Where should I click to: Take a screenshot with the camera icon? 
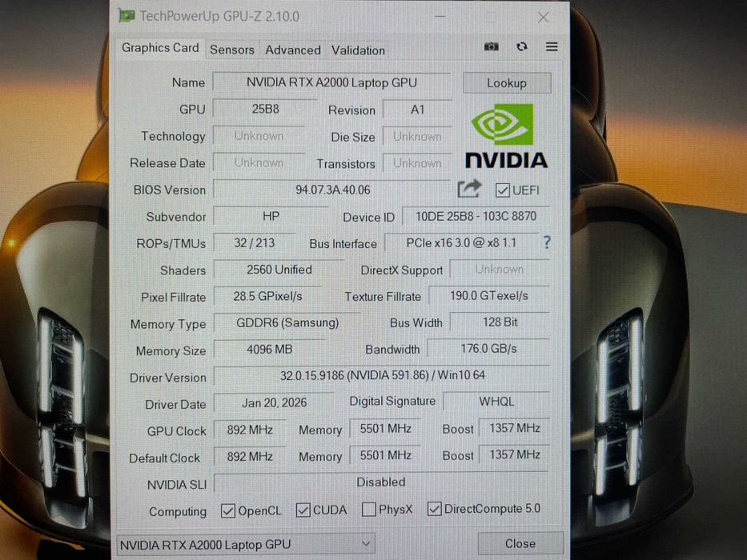(x=491, y=46)
